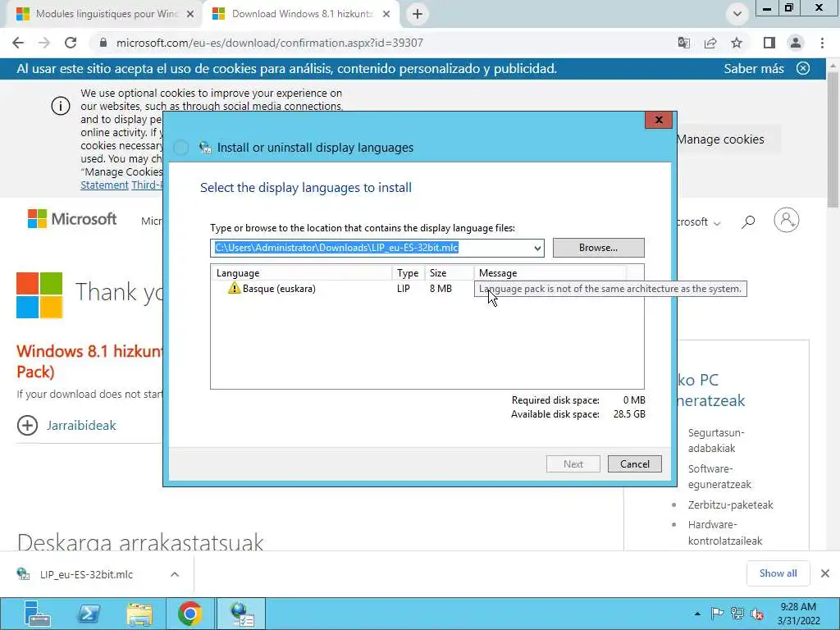Click the Share this page icon

tap(710, 43)
